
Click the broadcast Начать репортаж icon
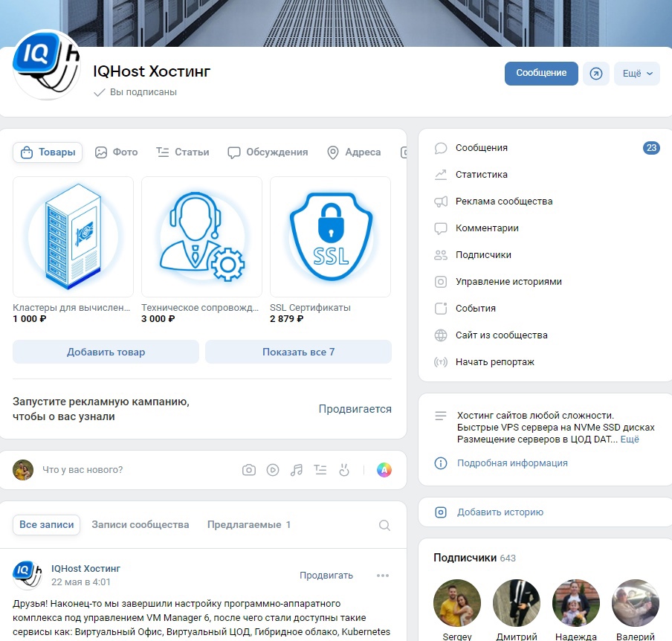pos(441,362)
